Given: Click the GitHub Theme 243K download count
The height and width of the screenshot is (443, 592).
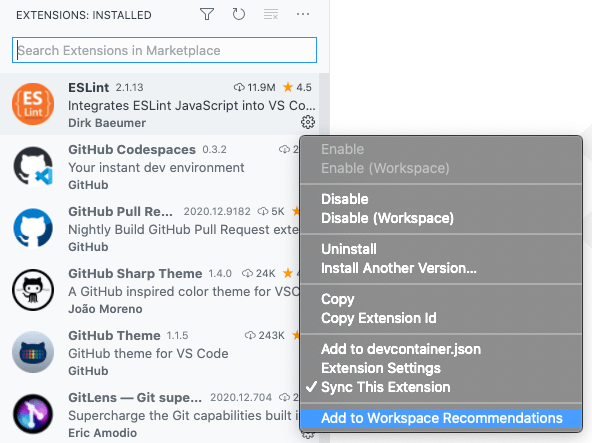Looking at the screenshot, I should tap(271, 335).
